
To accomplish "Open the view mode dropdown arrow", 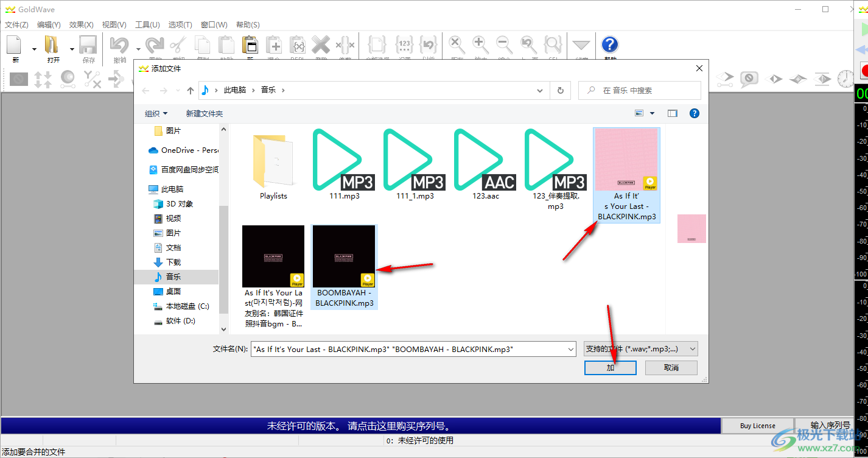I will [653, 113].
